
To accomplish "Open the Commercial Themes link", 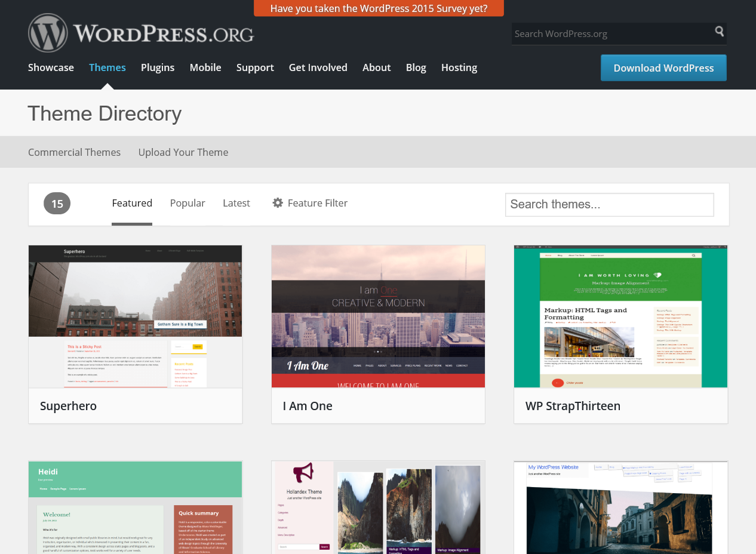I will coord(74,152).
